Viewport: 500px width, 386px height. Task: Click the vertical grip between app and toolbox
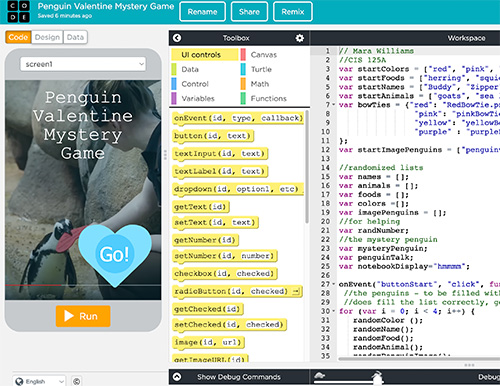pos(165,155)
